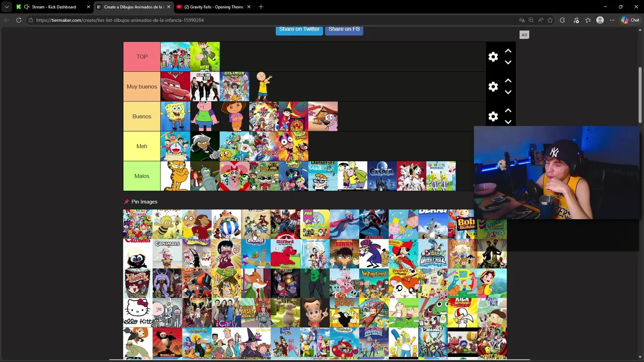The image size is (644, 362).
Task: Click the orange Muy buenos tier label
Action: tap(142, 86)
